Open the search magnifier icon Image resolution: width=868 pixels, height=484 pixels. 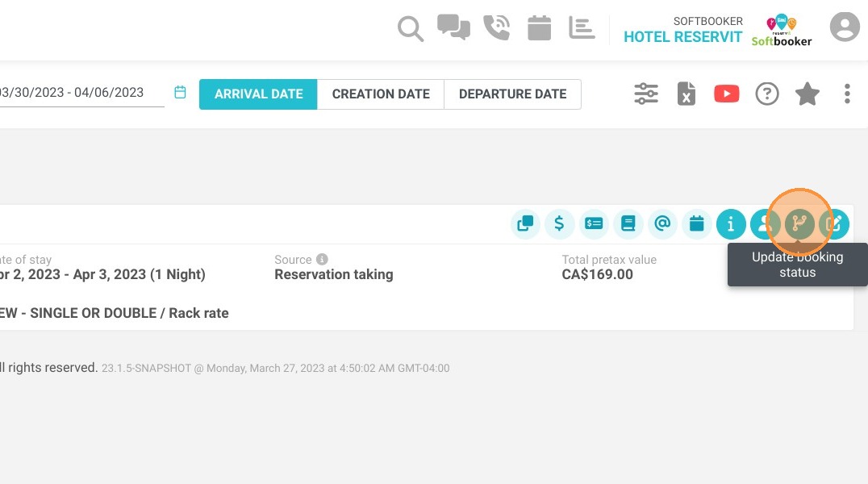pyautogui.click(x=411, y=28)
